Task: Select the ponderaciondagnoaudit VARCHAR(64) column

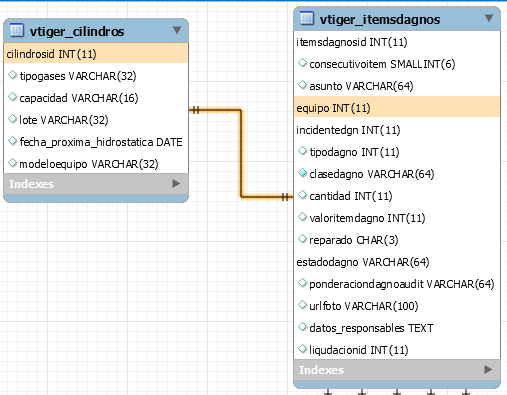Action: pos(397,284)
